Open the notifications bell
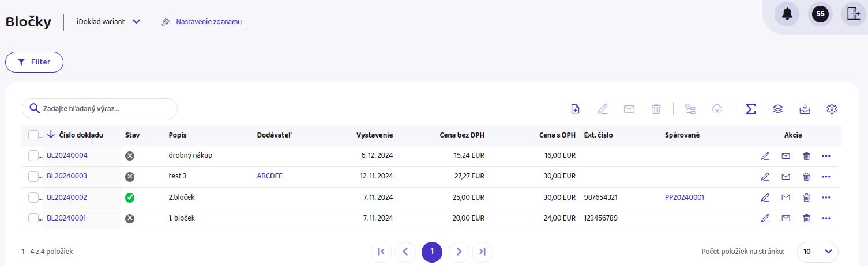Screen dimensions: 868x266 [787, 14]
